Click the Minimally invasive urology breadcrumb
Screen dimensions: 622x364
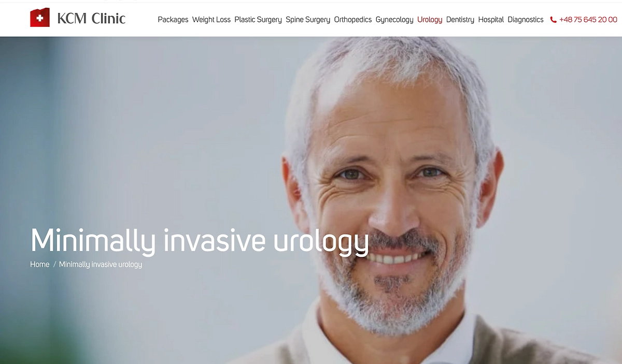click(x=101, y=264)
